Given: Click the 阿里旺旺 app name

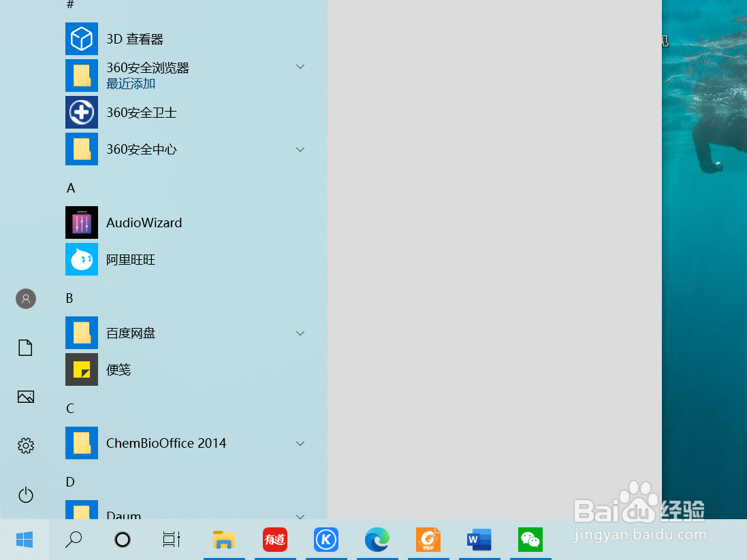Looking at the screenshot, I should [x=131, y=259].
